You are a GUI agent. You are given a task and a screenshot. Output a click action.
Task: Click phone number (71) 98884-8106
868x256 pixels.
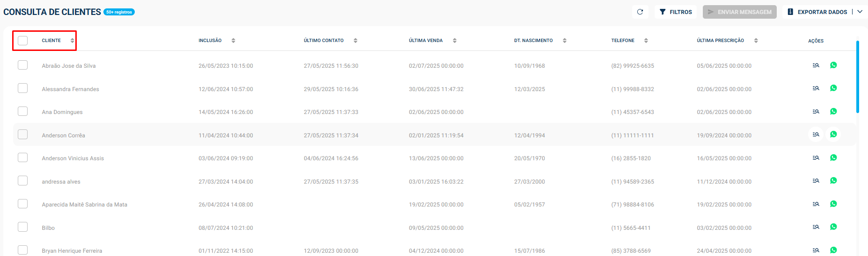point(633,205)
